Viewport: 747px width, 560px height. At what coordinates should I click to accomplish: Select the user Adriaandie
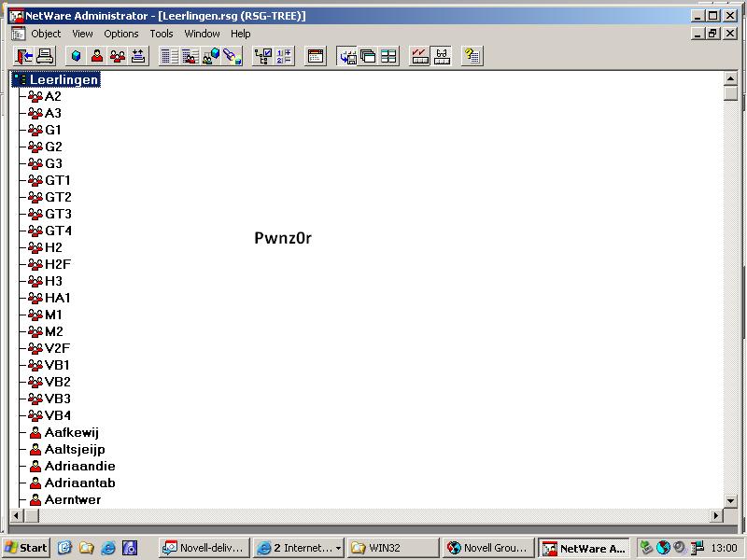tap(80, 466)
